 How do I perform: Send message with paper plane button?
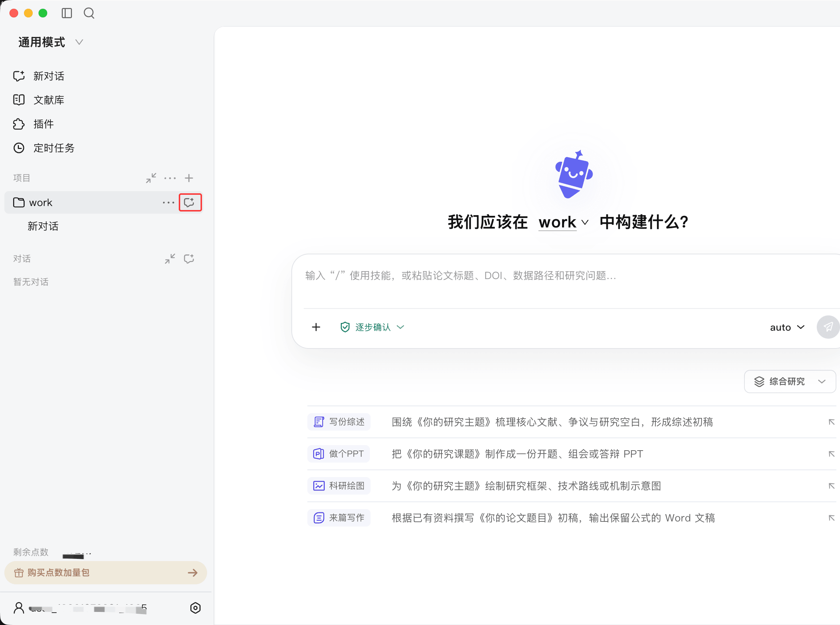coord(828,327)
